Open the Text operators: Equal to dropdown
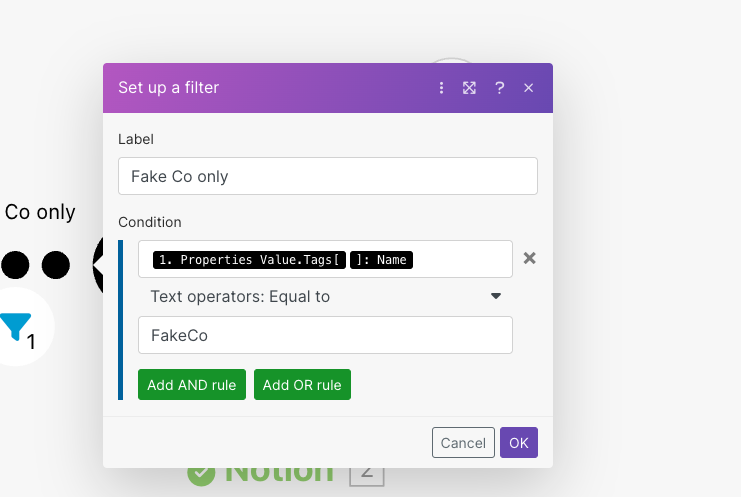This screenshot has width=741, height=497. (325, 297)
